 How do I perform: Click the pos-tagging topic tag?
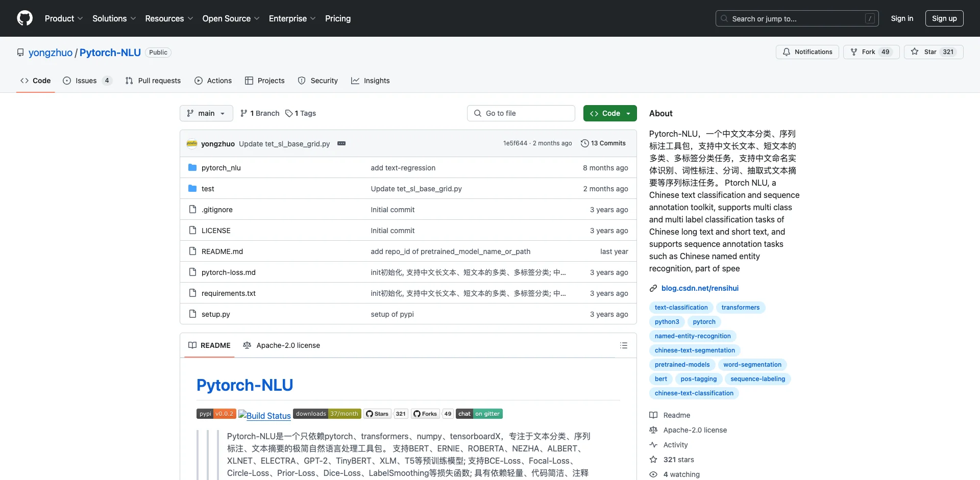[698, 379]
